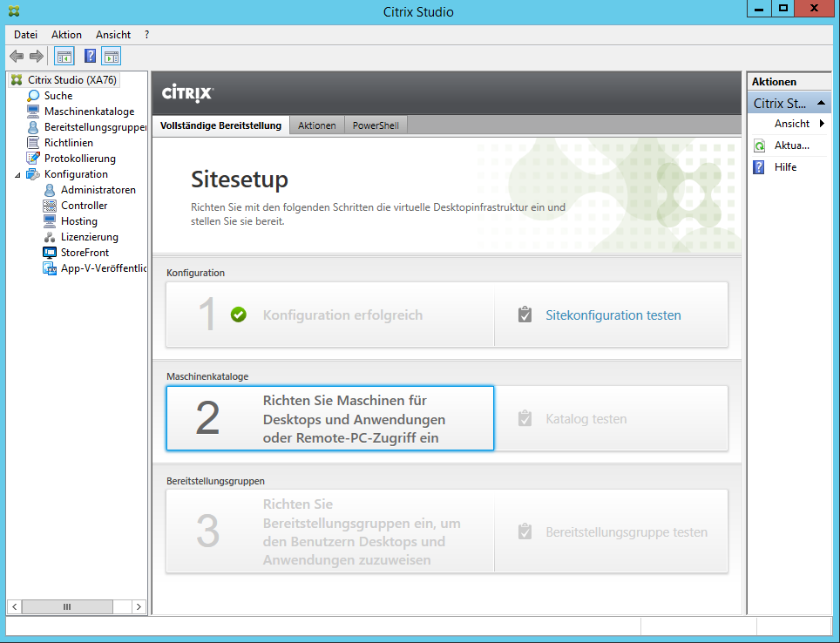Select Lizenzierung under Konfiguration

click(90, 237)
